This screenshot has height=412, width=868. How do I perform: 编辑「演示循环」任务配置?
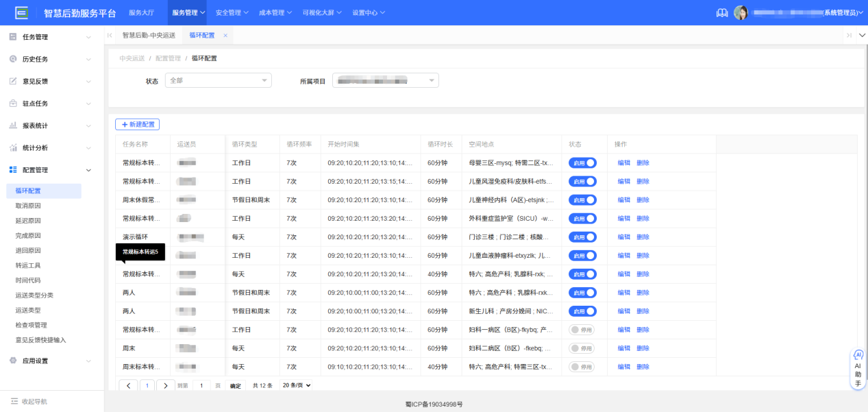pyautogui.click(x=624, y=237)
